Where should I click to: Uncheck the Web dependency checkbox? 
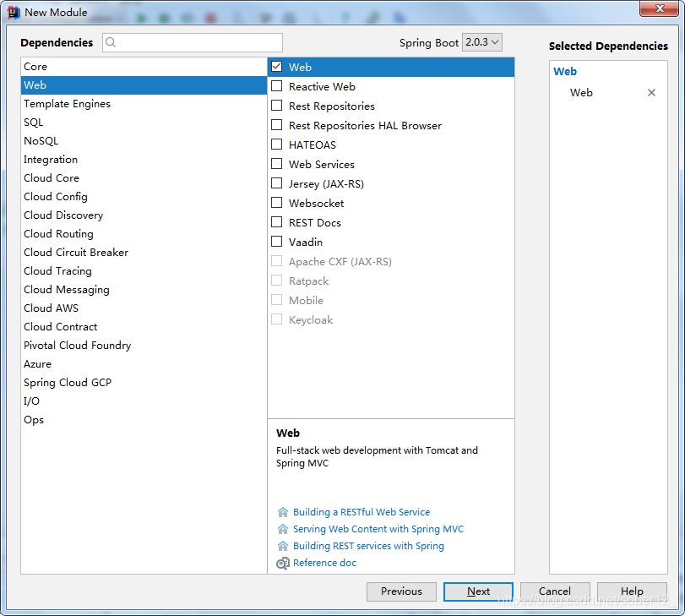tap(276, 67)
